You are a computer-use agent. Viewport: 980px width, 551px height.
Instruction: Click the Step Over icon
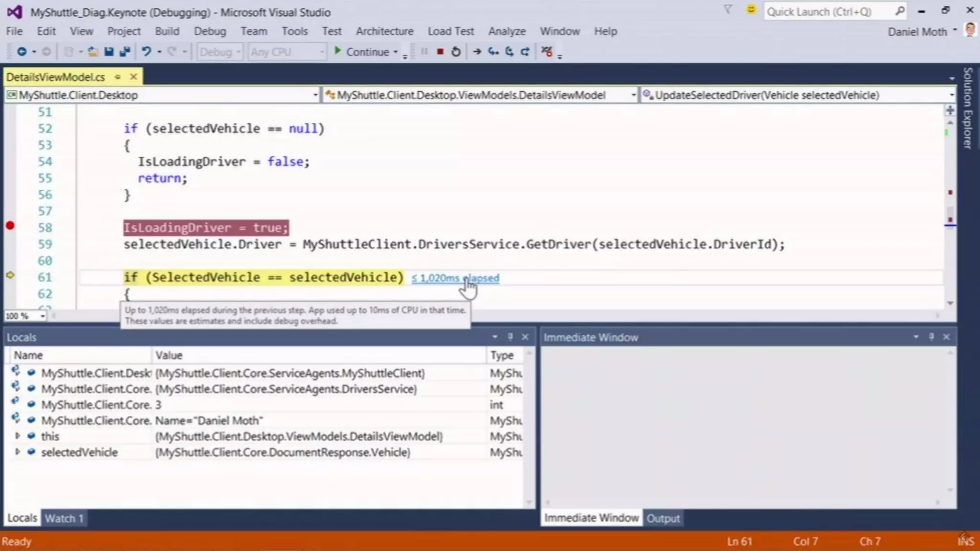coord(509,52)
